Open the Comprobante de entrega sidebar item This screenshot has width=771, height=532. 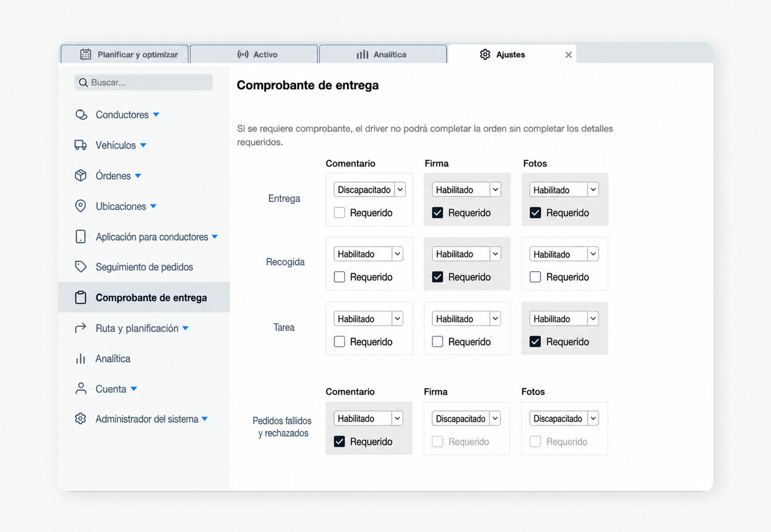(x=144, y=297)
